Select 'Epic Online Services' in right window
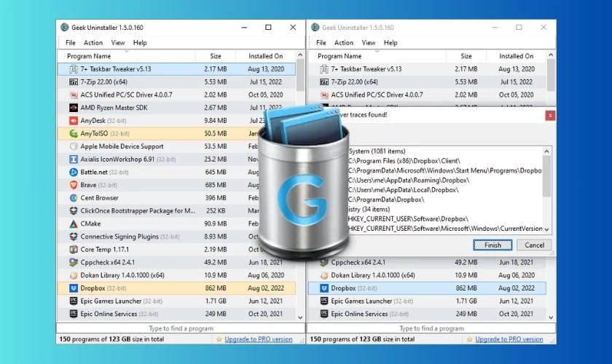 pos(359,314)
